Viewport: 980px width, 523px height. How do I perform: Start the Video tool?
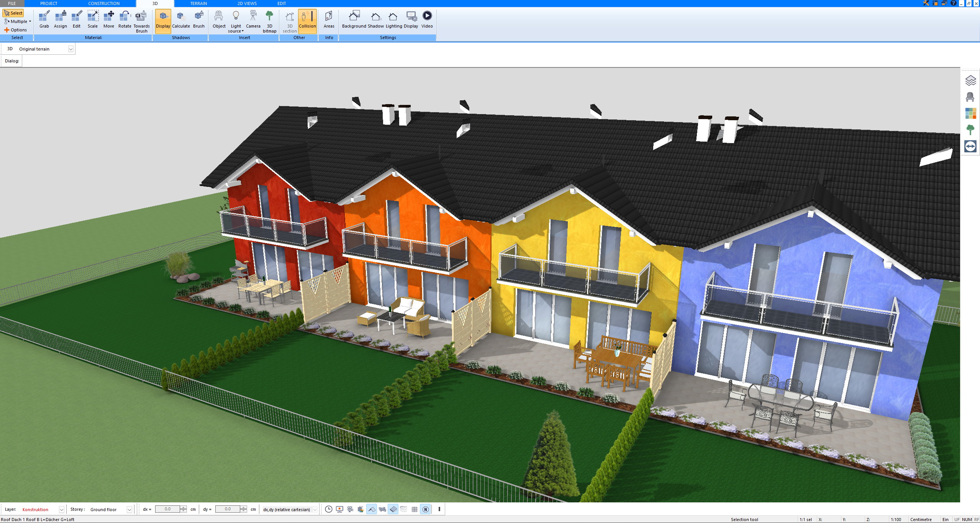point(427,20)
